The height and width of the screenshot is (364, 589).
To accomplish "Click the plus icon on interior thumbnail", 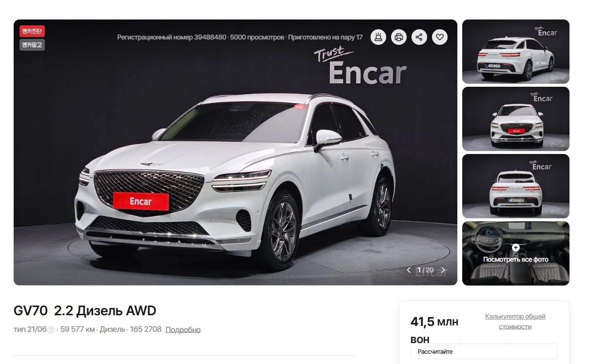I will tap(516, 248).
